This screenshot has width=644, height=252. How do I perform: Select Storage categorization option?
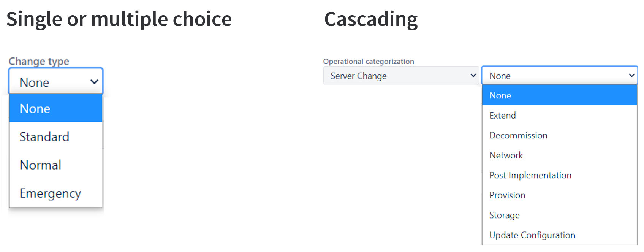[x=504, y=215]
